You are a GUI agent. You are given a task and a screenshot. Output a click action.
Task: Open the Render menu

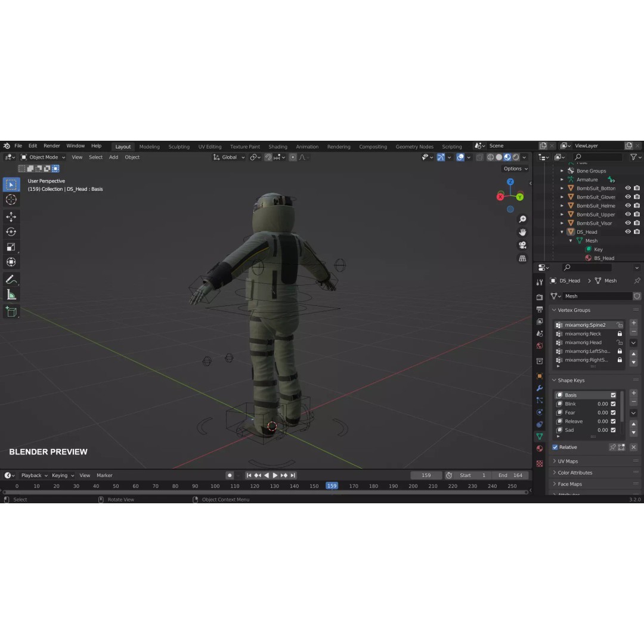[x=52, y=146]
